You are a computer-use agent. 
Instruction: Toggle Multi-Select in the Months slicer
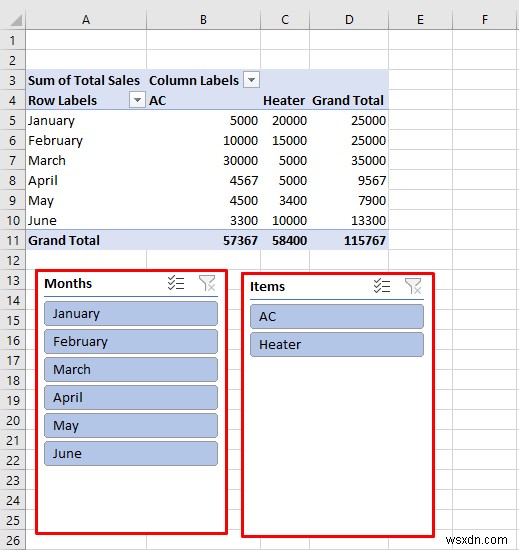coord(176,283)
